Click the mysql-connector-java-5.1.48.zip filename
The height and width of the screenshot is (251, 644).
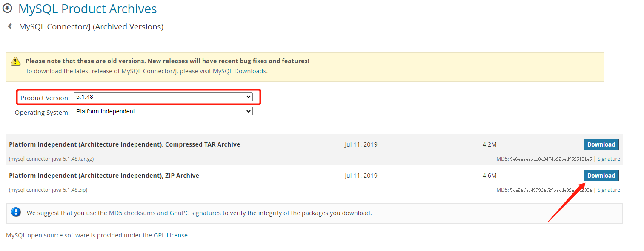point(48,190)
